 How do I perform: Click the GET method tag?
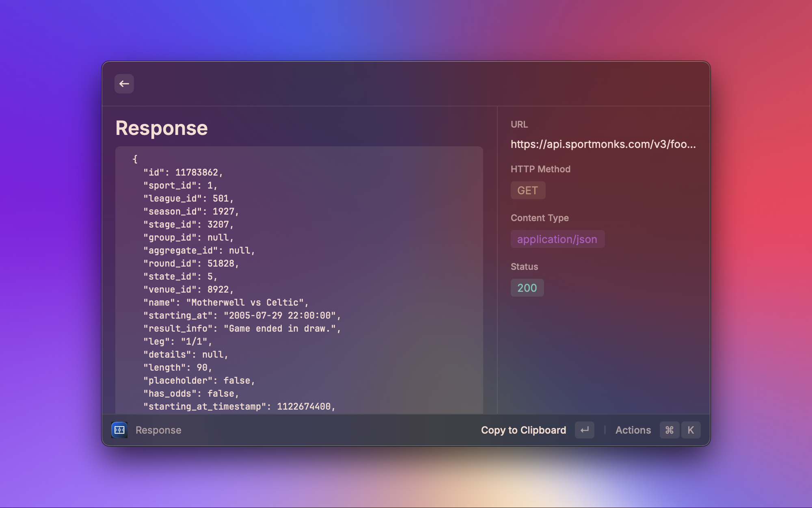pos(527,190)
